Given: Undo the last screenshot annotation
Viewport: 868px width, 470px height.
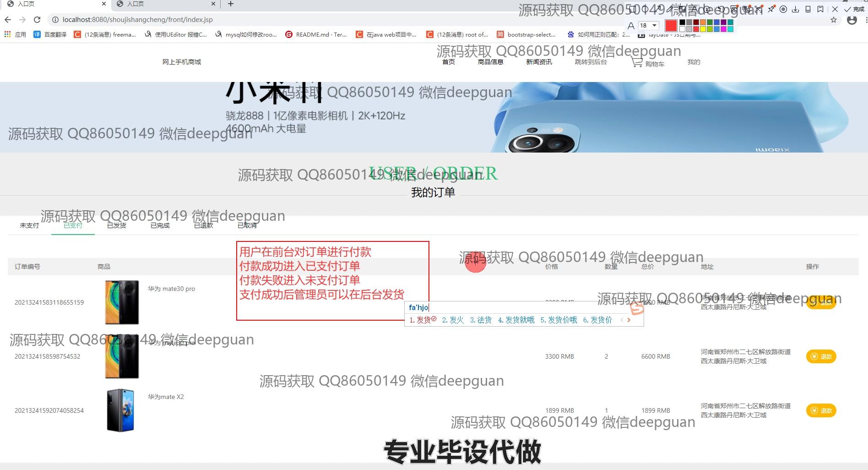Looking at the screenshot, I should tap(721, 9).
